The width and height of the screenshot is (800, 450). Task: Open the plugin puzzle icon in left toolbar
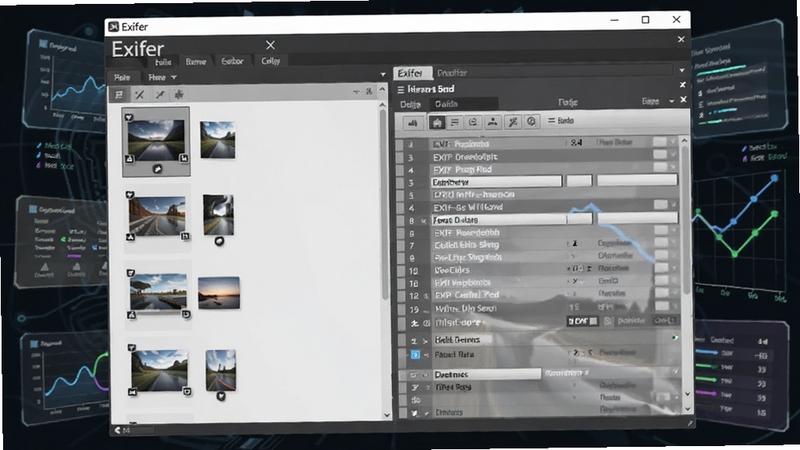(x=179, y=94)
